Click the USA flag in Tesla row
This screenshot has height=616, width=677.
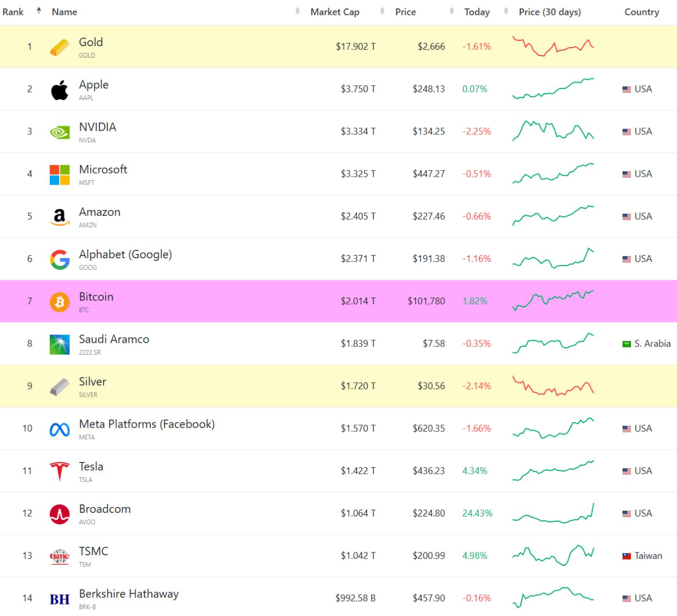627,471
